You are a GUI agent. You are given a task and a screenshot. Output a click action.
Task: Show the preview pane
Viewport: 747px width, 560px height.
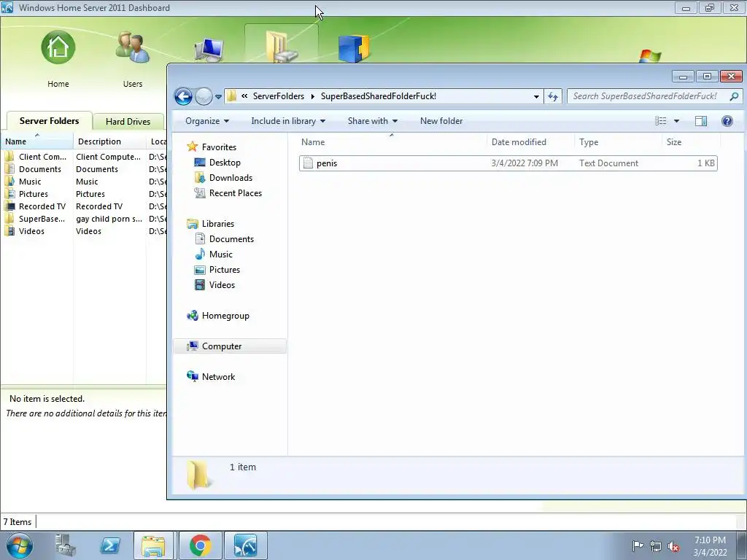coord(701,121)
